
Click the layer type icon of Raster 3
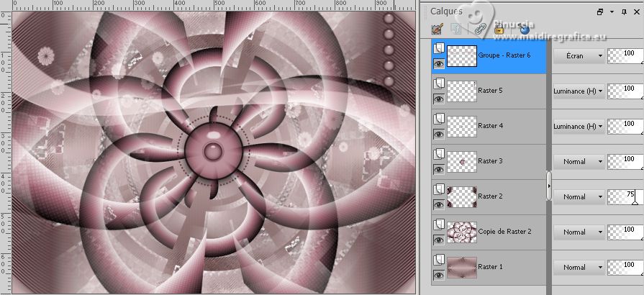(x=439, y=155)
